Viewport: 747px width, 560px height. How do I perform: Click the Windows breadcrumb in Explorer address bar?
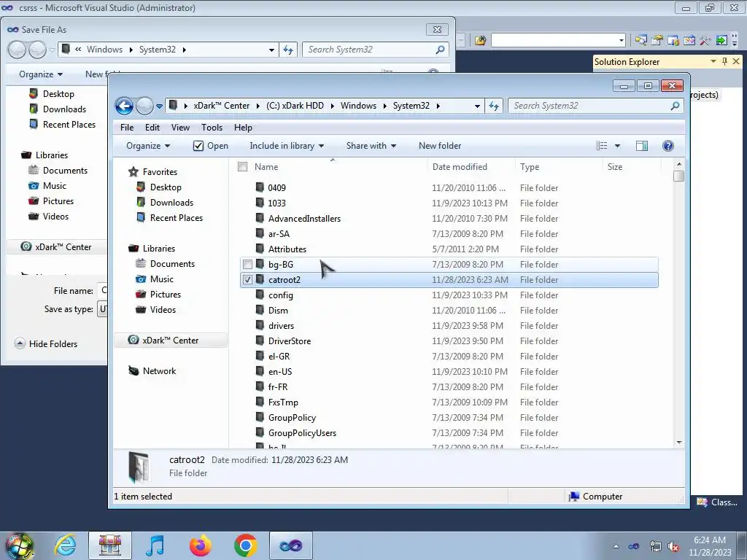[358, 106]
